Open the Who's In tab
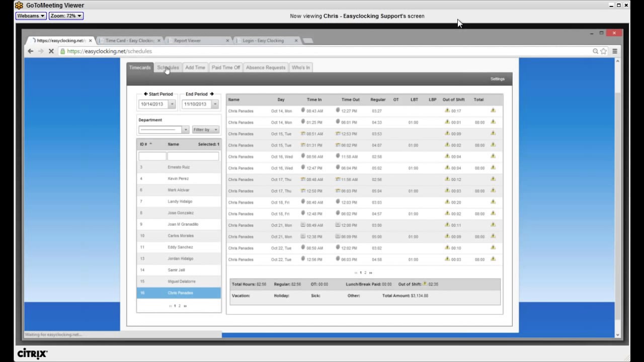 pyautogui.click(x=301, y=67)
